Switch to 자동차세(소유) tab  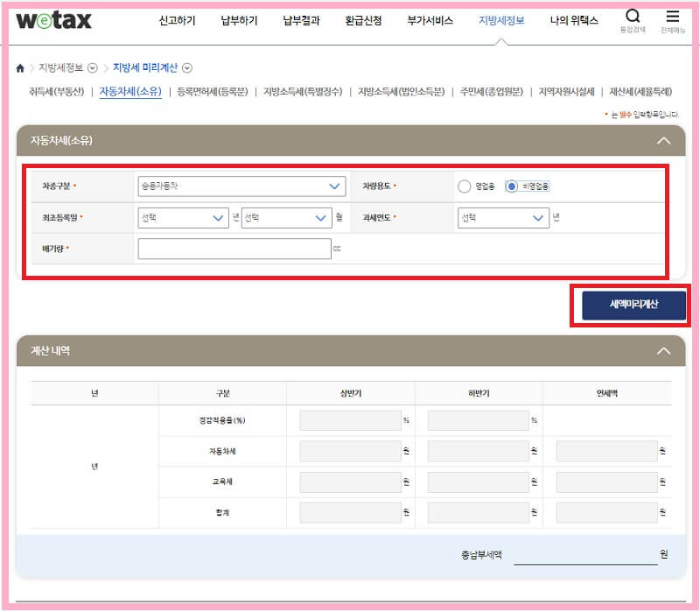pos(130,92)
